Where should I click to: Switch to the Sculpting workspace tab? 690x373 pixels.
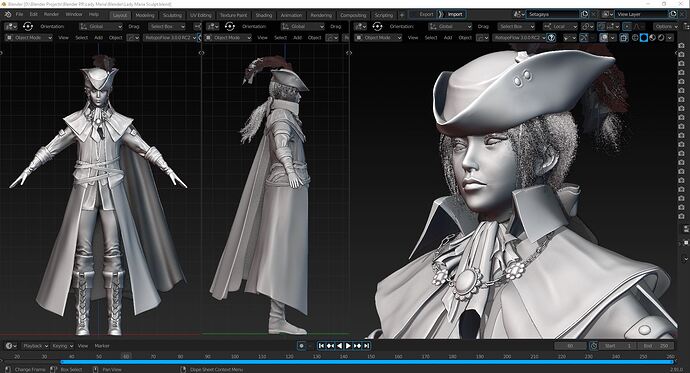[x=172, y=15]
